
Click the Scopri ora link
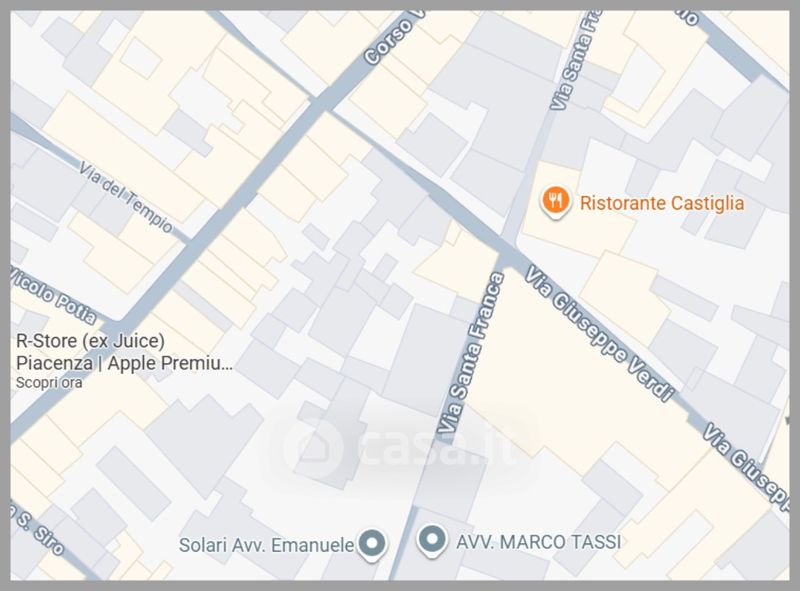[49, 383]
